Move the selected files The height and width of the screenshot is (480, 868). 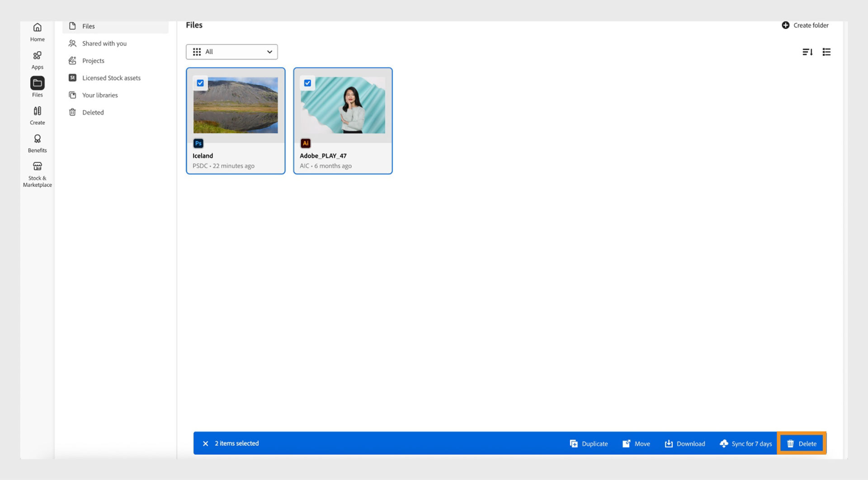click(636, 443)
